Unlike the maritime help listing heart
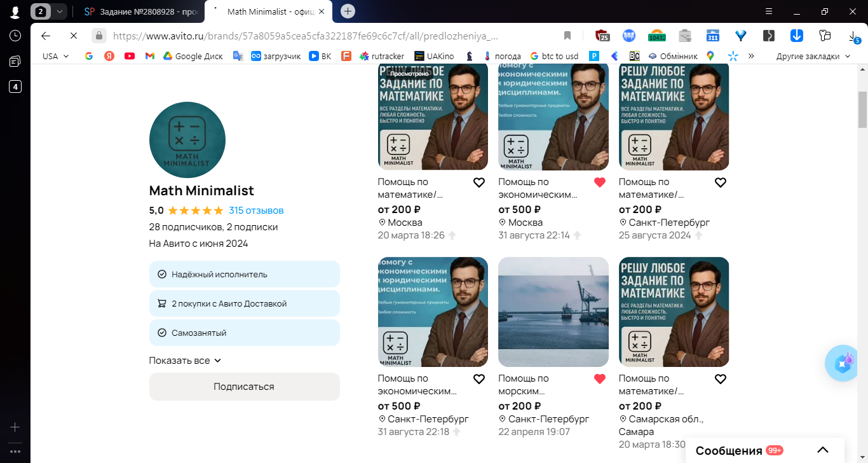Screen dimensions: 868x463 point(600,379)
